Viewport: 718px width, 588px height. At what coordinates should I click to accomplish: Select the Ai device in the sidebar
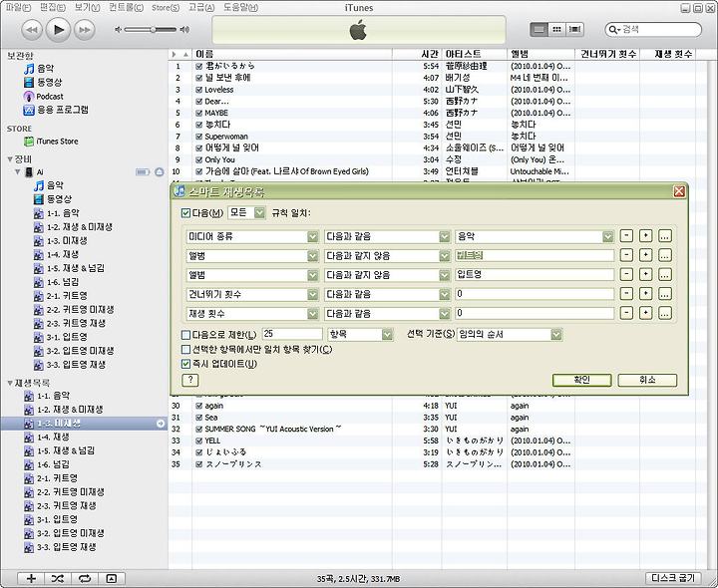click(x=40, y=172)
